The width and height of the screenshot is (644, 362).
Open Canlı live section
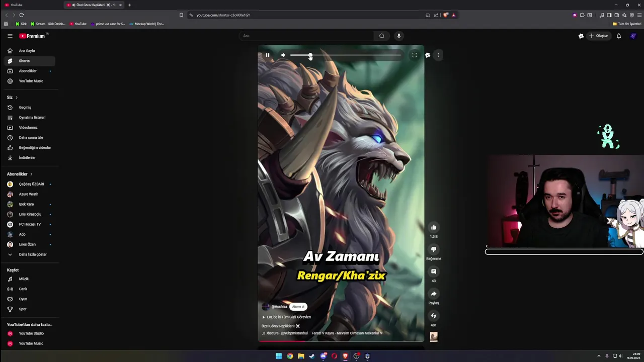pyautogui.click(x=30, y=289)
